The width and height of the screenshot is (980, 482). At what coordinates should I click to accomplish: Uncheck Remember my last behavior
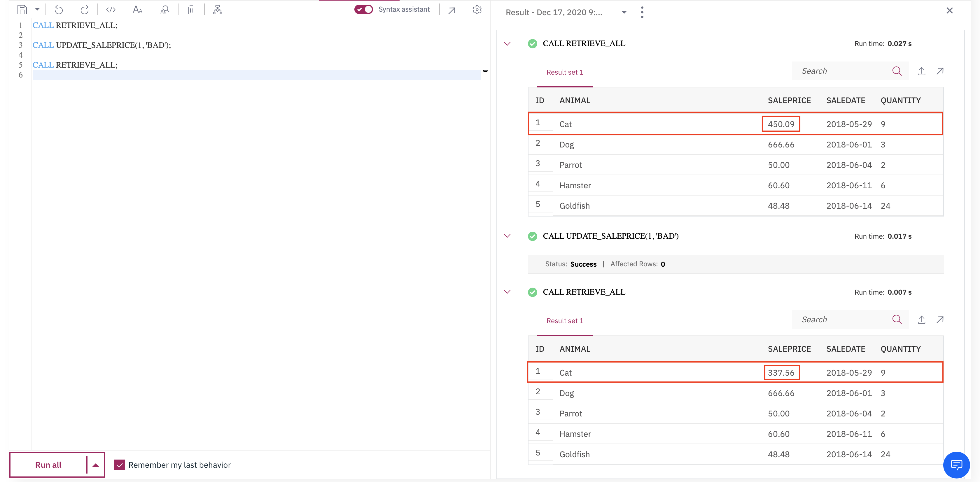coord(120,465)
